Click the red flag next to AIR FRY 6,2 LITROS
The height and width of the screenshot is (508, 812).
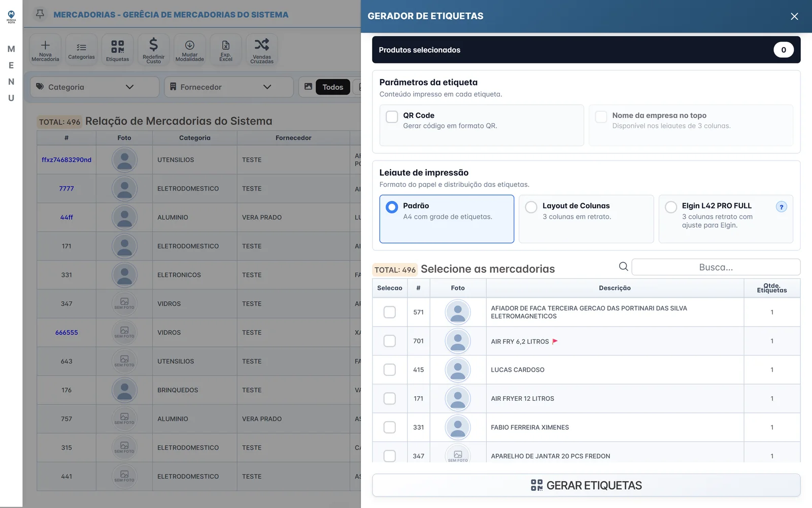pos(555,341)
